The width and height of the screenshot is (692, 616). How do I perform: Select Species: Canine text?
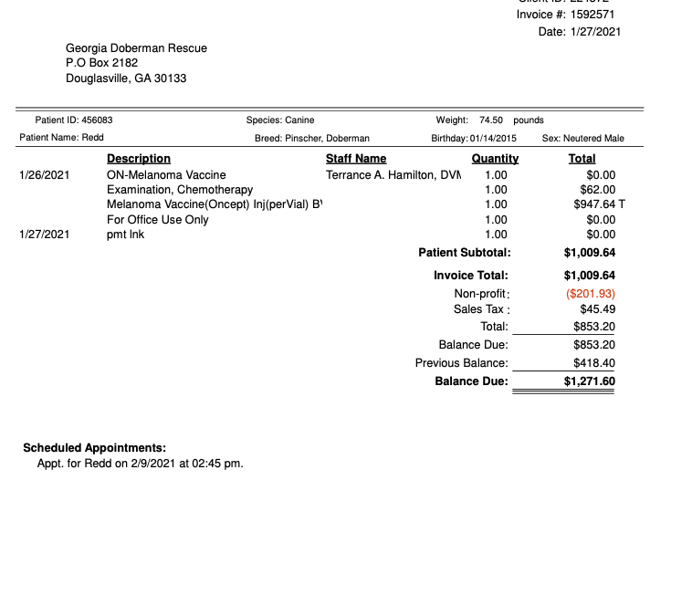[280, 120]
